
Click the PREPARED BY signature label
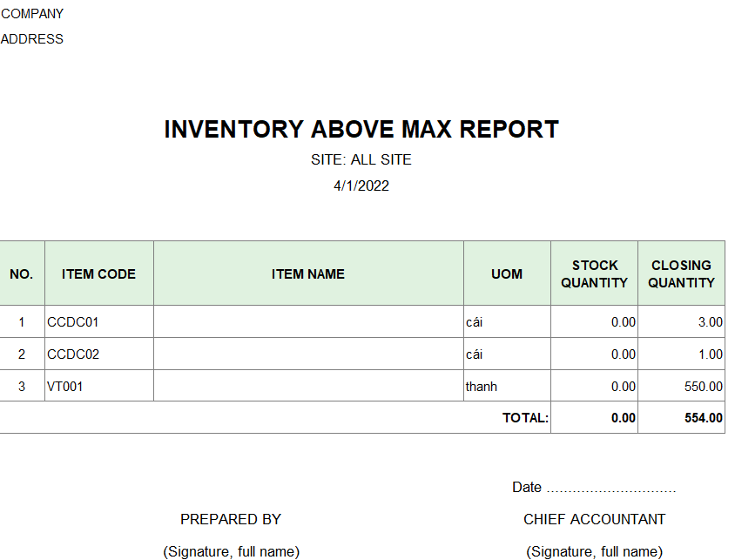231,520
